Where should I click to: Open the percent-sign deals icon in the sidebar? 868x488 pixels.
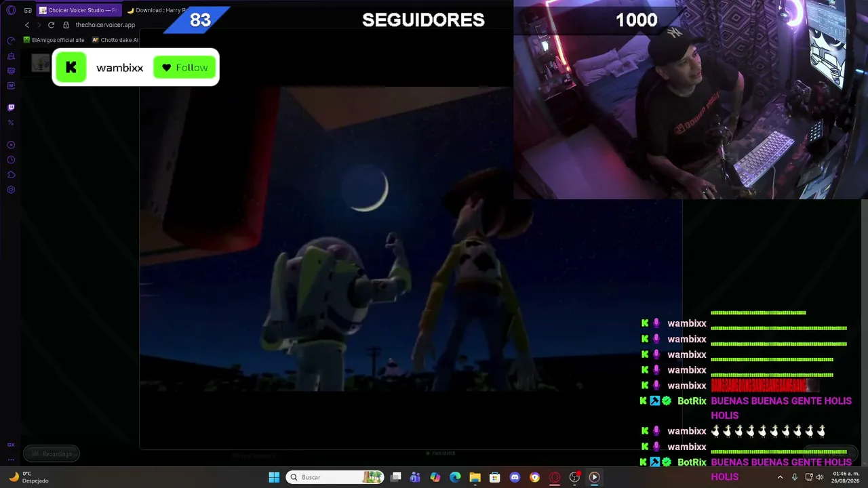(x=11, y=123)
